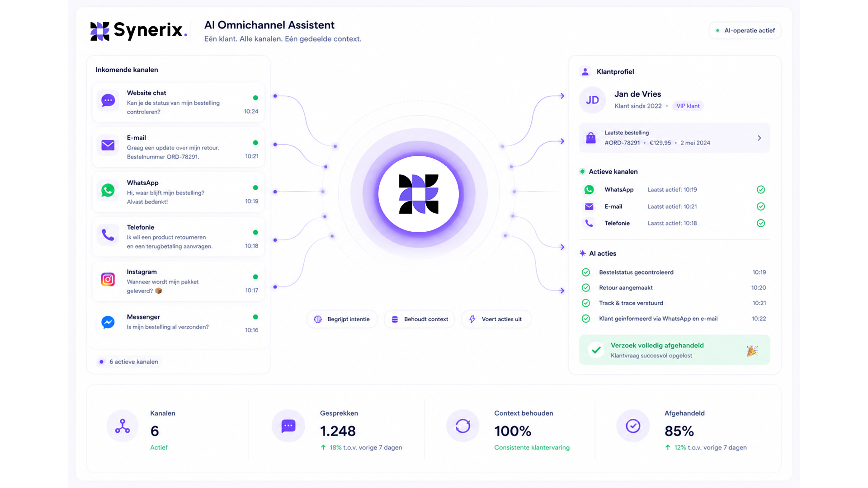
Task: Click the Begrijpt intentie pill
Action: (x=342, y=319)
